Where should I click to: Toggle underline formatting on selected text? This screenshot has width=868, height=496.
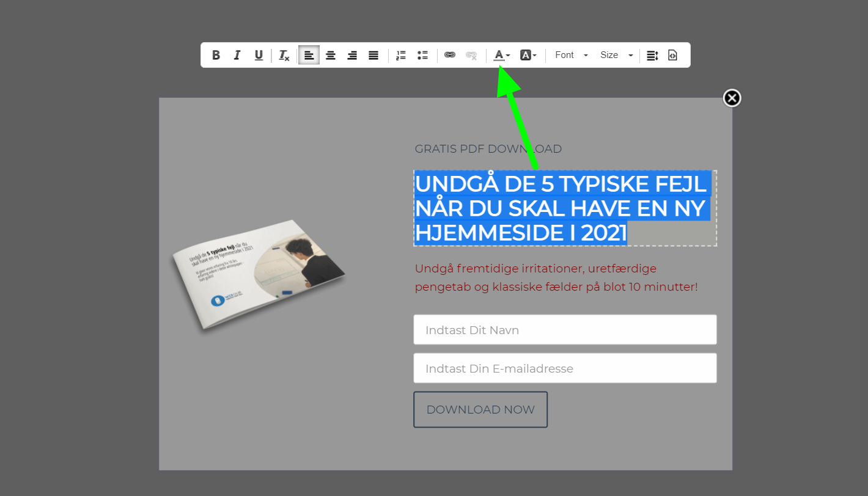tap(259, 55)
